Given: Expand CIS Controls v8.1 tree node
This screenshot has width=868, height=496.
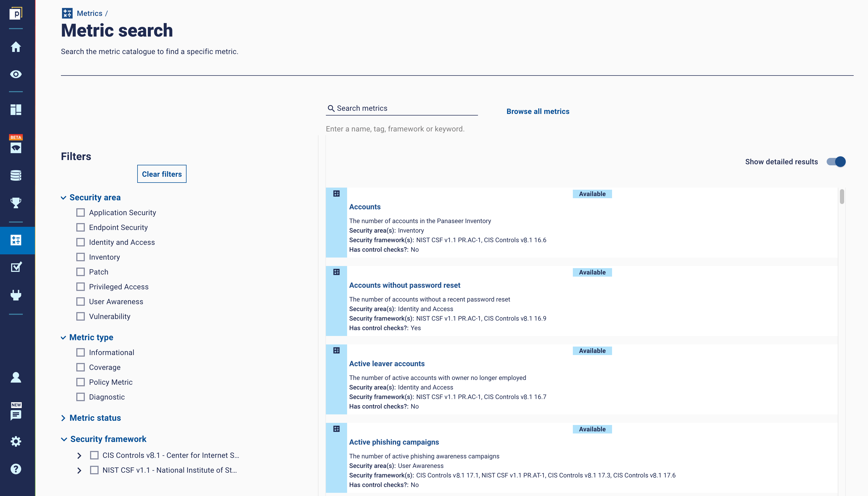Looking at the screenshot, I should click(x=79, y=455).
